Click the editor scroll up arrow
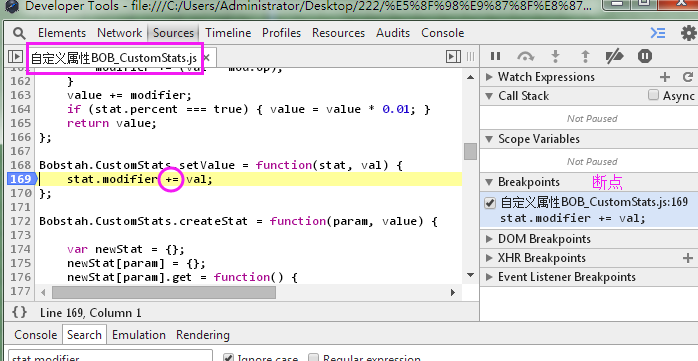The width and height of the screenshot is (698, 361). point(470,77)
